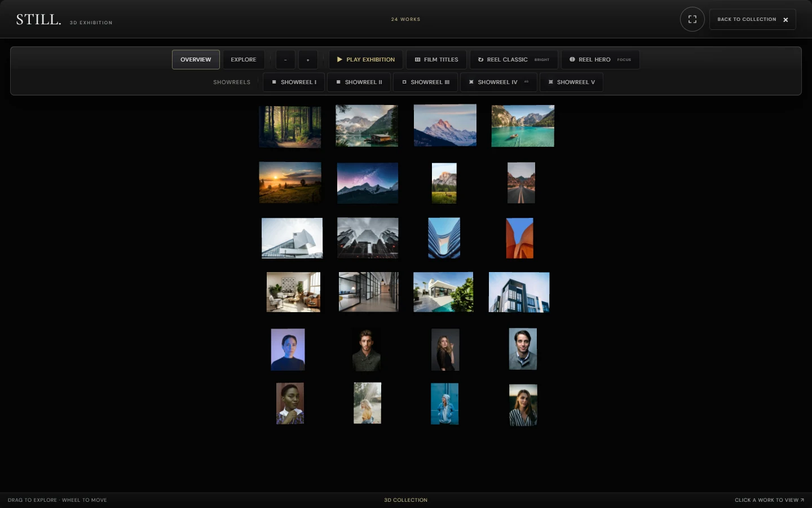Open the sunset field photo
812x508 pixels.
pos(290,182)
